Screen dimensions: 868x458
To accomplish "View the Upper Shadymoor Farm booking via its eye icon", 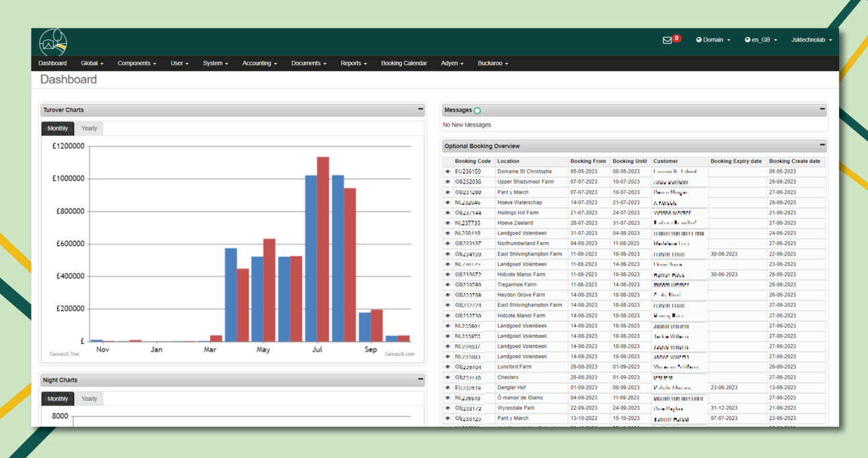I will click(447, 182).
